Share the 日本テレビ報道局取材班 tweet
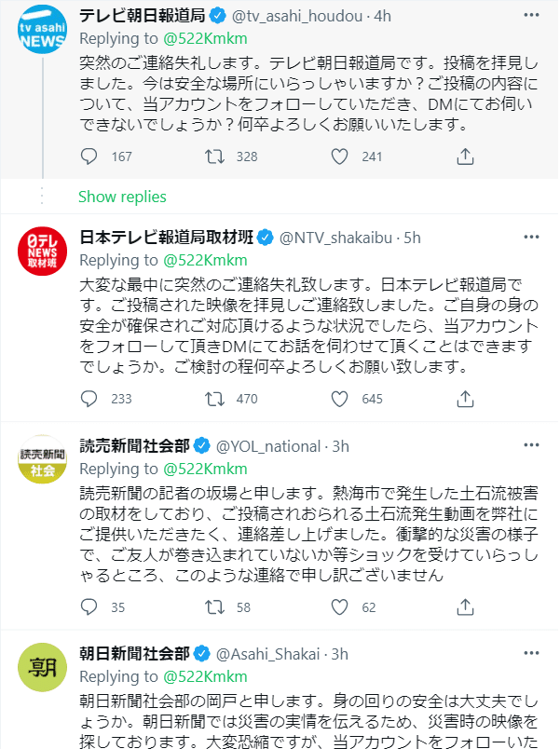Screen dimensions: 560x749 click(x=465, y=399)
